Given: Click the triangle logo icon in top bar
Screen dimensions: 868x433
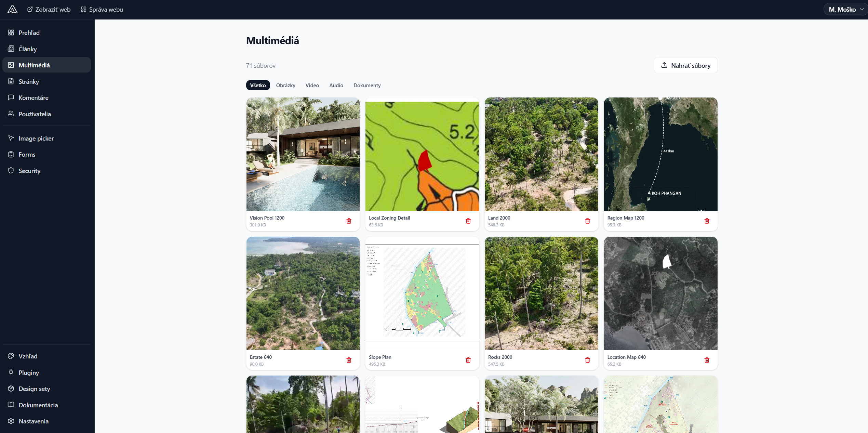Looking at the screenshot, I should [x=12, y=9].
